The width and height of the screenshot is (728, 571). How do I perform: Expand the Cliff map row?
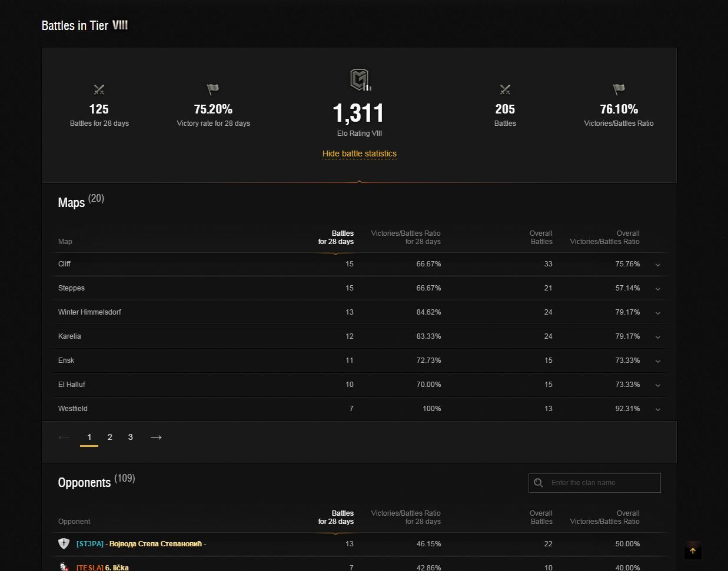pos(658,265)
